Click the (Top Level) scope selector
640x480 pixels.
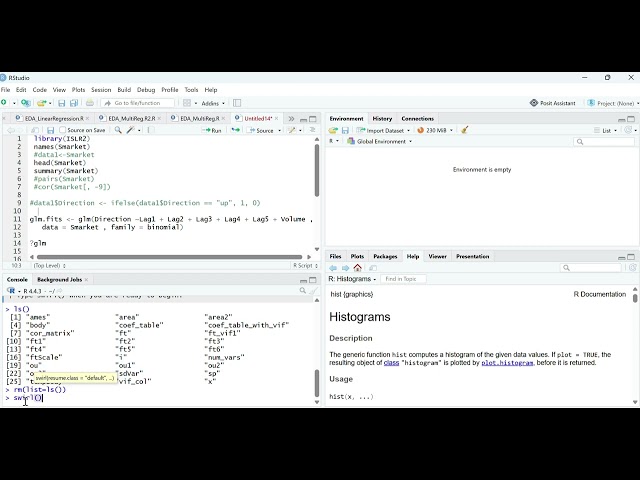click(x=49, y=265)
